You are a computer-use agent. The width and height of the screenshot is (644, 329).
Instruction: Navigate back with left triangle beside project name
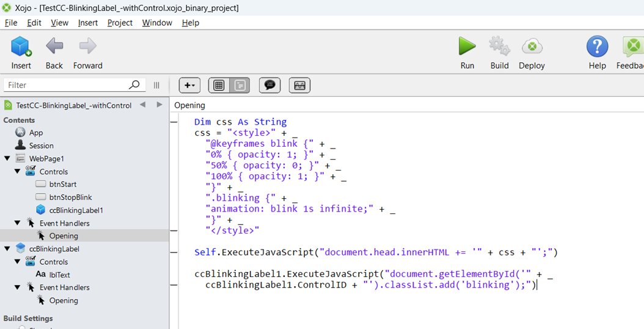click(142, 105)
